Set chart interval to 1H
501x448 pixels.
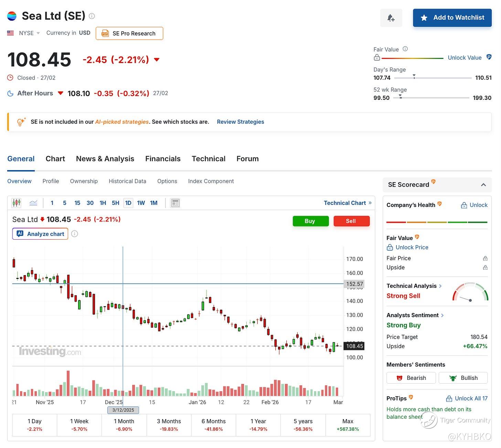point(103,203)
